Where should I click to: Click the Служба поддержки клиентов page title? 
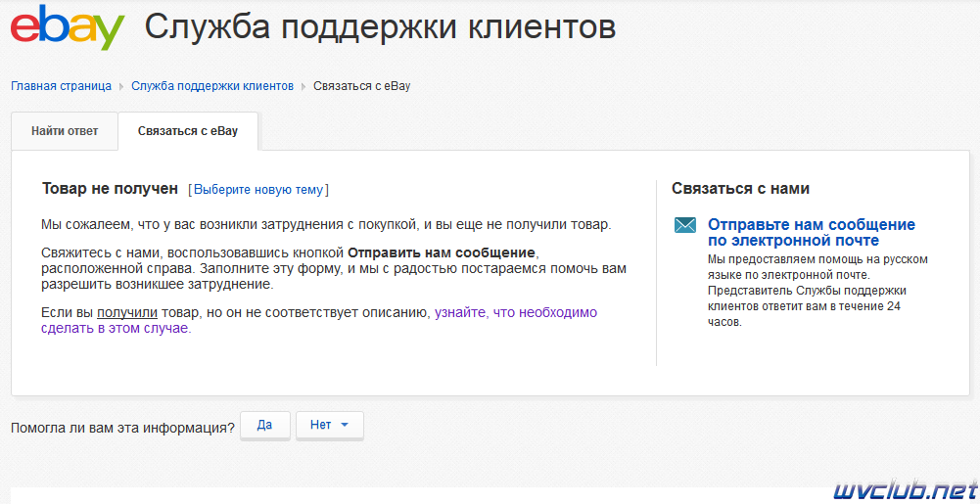(x=380, y=27)
